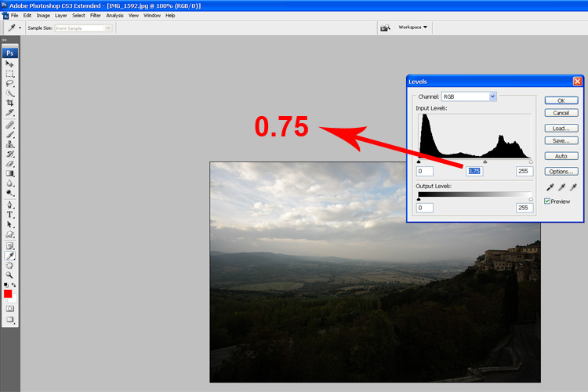Pick the gray point eyedropper in Levels
The height and width of the screenshot is (392, 588).
(x=561, y=187)
